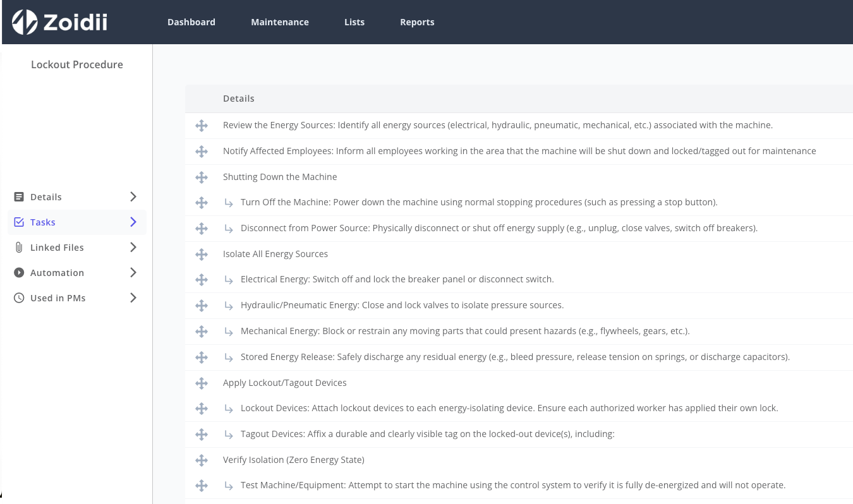Expand the Linked Files chevron arrow
Screen dimensions: 853x504
133,248
